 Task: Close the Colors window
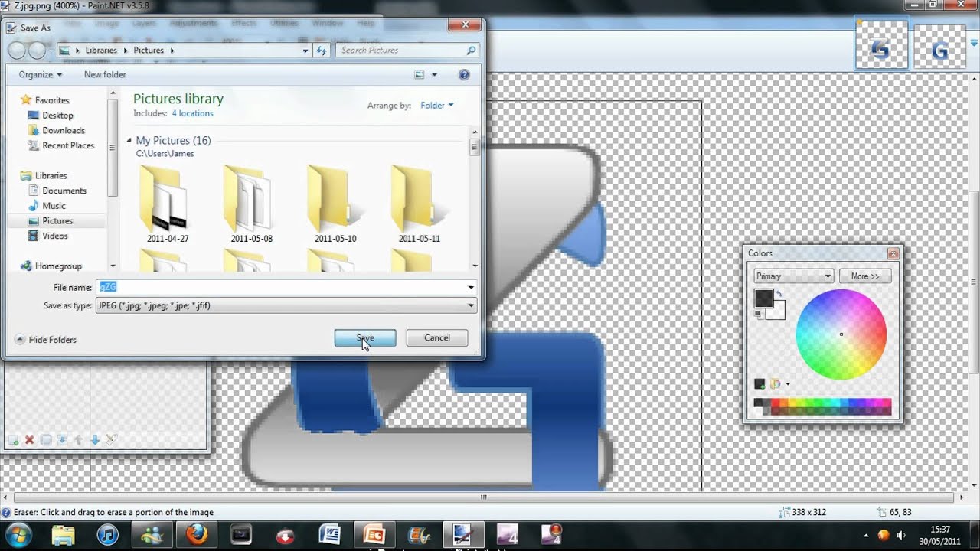point(893,253)
